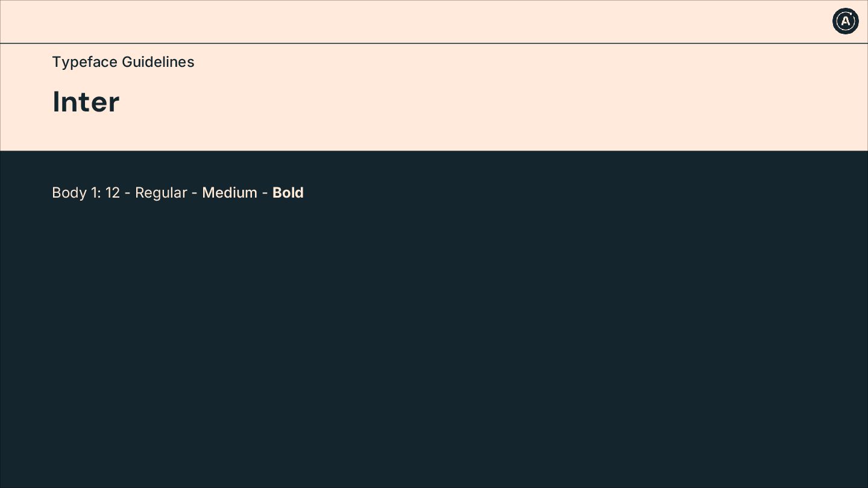Select the "Bold" weight label
Viewport: 868px width, 488px height.
click(x=288, y=193)
